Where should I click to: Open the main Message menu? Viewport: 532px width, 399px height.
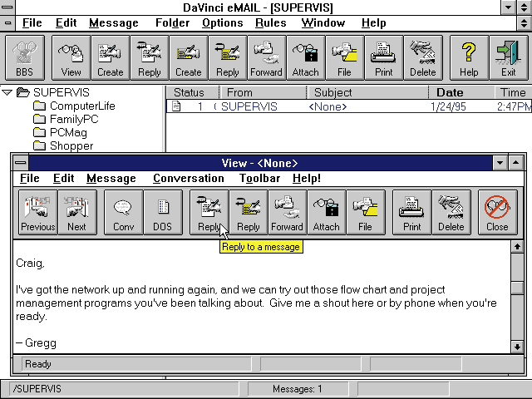click(114, 23)
